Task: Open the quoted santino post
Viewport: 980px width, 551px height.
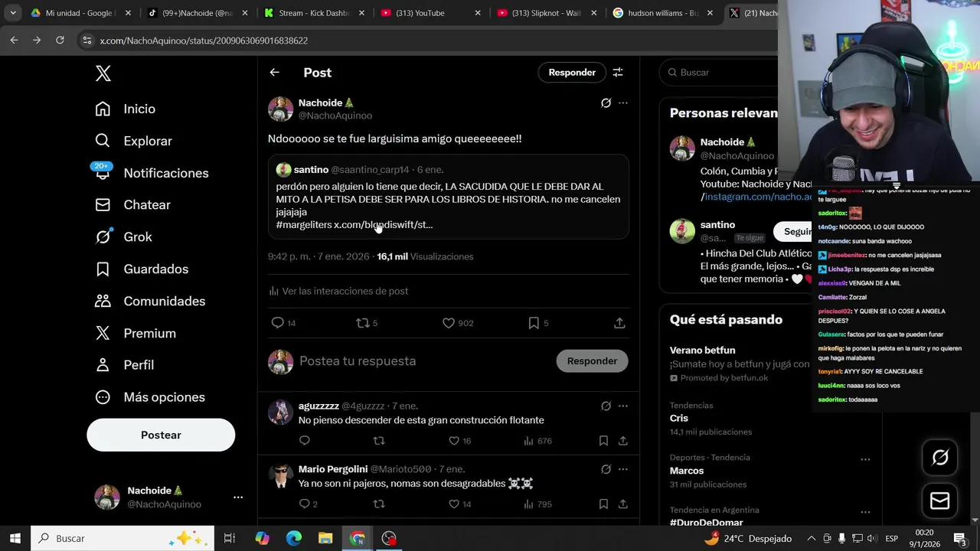Action: pos(448,197)
